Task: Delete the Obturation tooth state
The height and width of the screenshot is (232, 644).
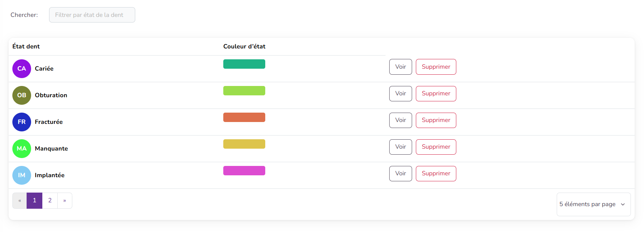Action: point(436,93)
